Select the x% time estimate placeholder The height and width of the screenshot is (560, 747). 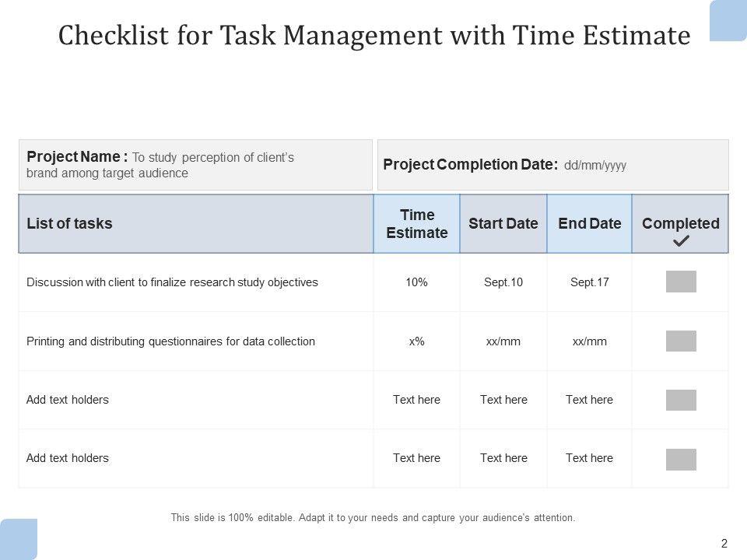416,341
